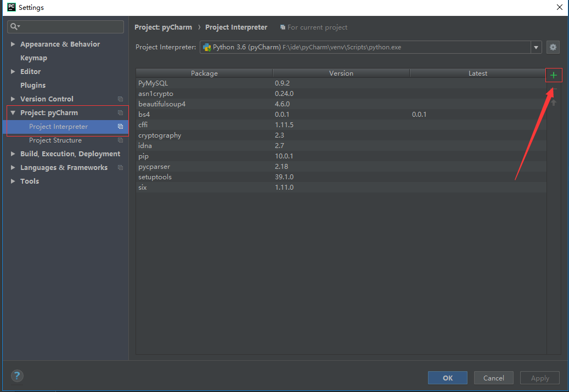
Task: Click latest version 0.0.1 for bs4
Action: pyautogui.click(x=419, y=114)
